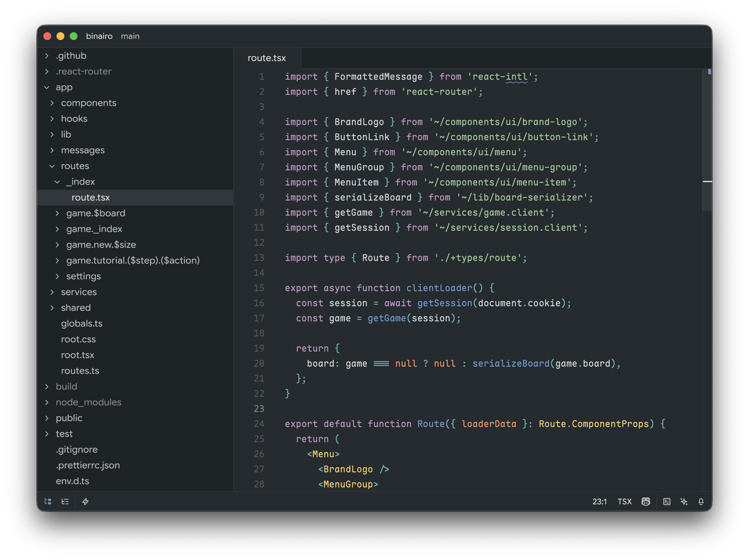Click the 23:1 cursor position indicator
The height and width of the screenshot is (560, 749).
tap(600, 502)
